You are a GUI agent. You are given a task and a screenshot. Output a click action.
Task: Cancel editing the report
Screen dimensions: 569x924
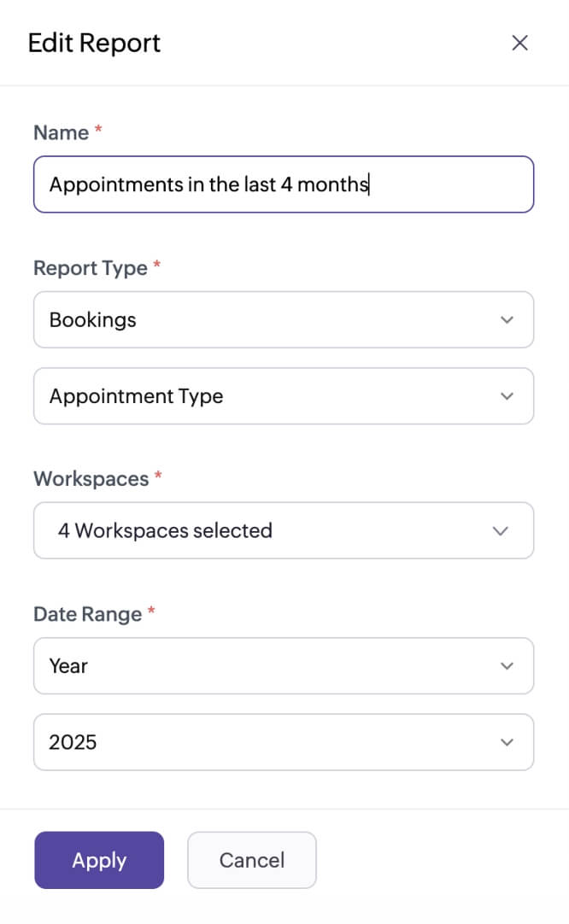(x=252, y=860)
